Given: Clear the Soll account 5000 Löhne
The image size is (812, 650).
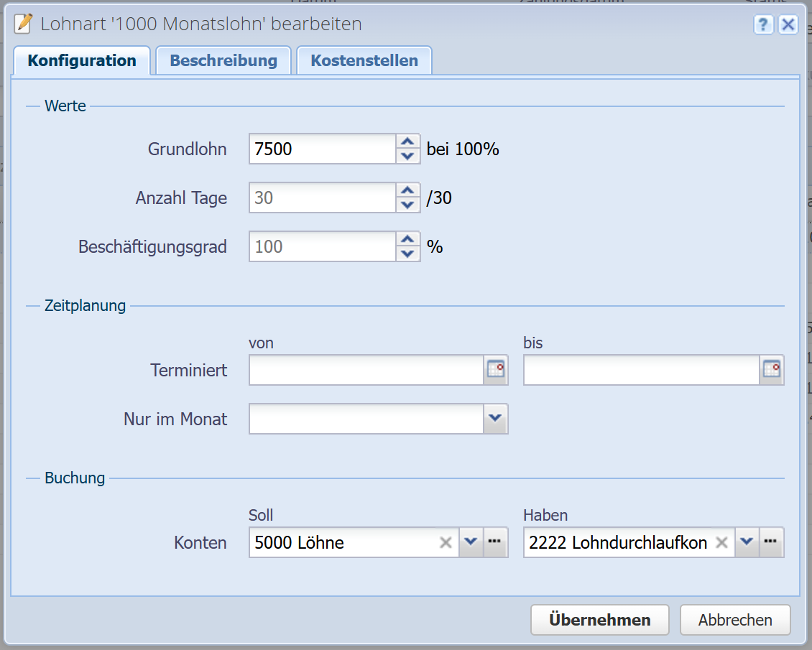Looking at the screenshot, I should point(446,543).
